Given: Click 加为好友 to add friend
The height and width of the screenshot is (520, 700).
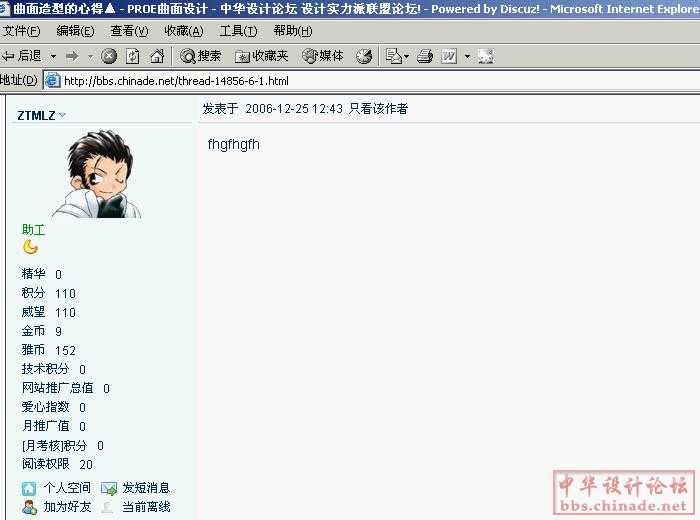Looking at the screenshot, I should [66, 507].
